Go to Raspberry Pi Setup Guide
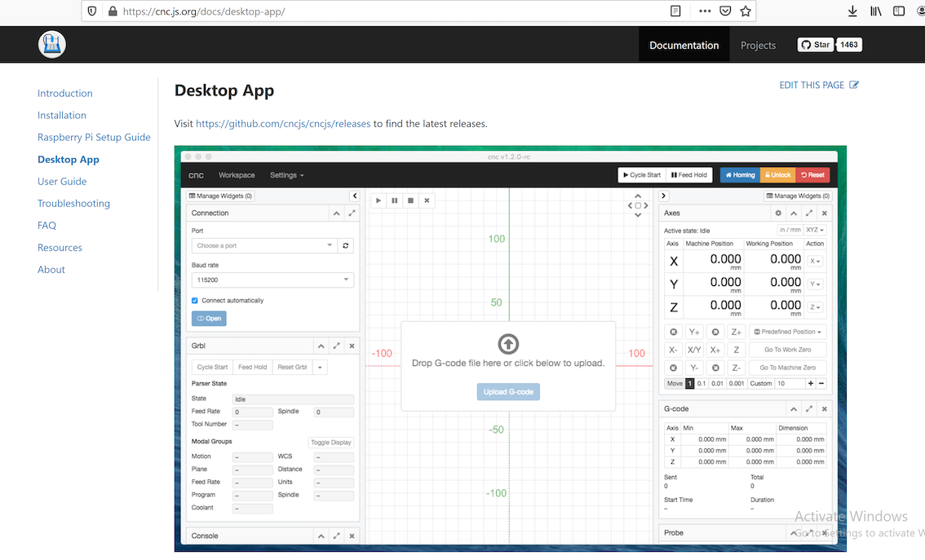 (x=94, y=137)
